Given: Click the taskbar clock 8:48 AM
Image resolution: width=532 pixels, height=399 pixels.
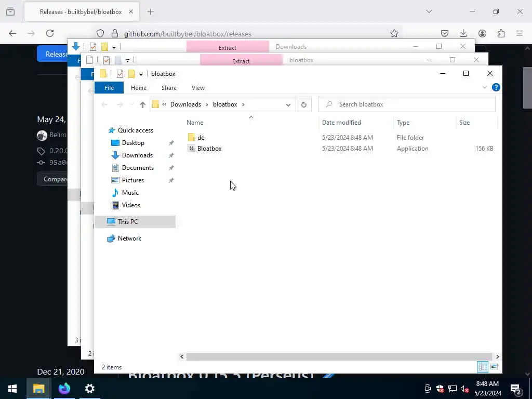Looking at the screenshot, I should click(487, 384).
